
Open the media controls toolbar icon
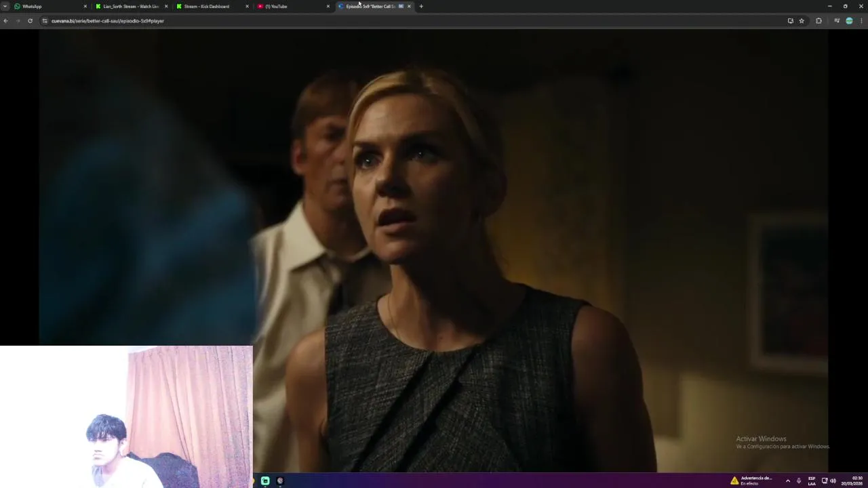coord(837,21)
